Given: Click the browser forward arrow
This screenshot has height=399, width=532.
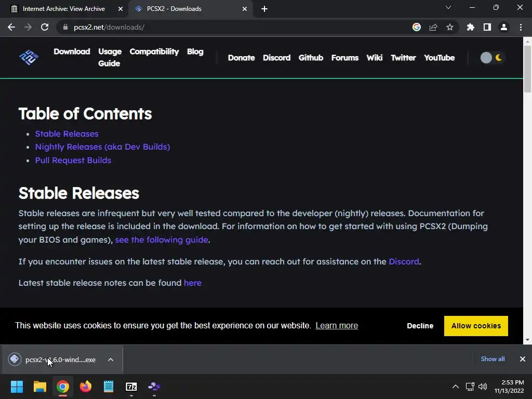Looking at the screenshot, I should pyautogui.click(x=28, y=27).
